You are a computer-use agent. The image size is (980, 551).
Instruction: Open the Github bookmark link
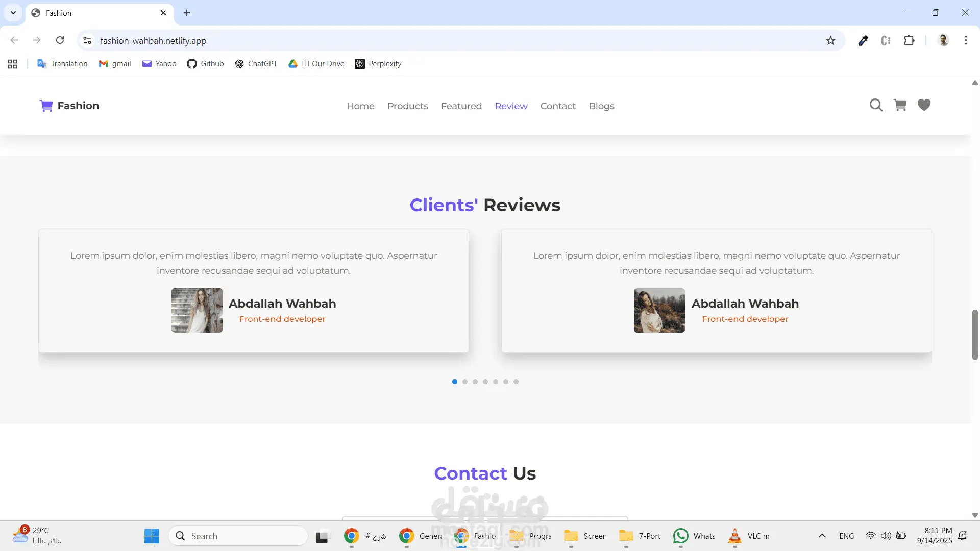[205, 64]
